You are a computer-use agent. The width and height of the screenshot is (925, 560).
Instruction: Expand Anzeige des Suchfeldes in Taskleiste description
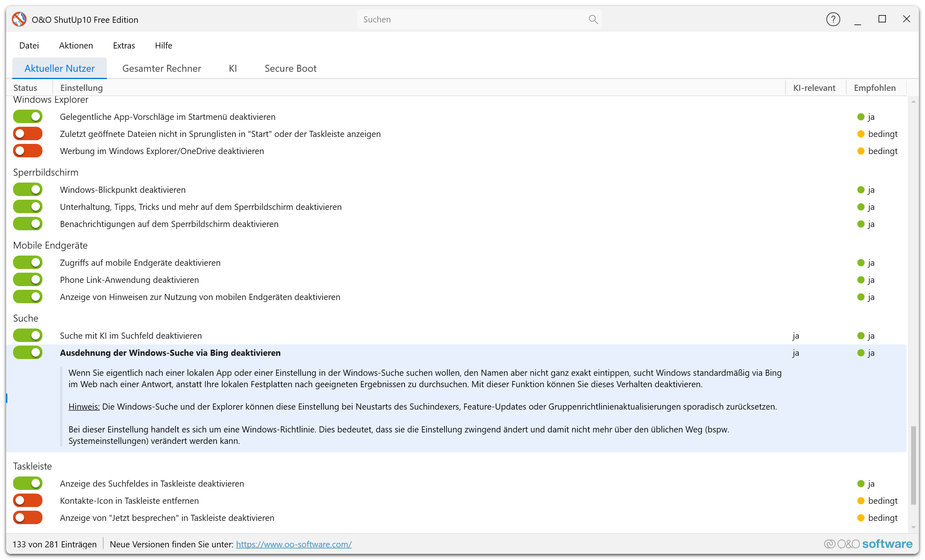point(152,484)
